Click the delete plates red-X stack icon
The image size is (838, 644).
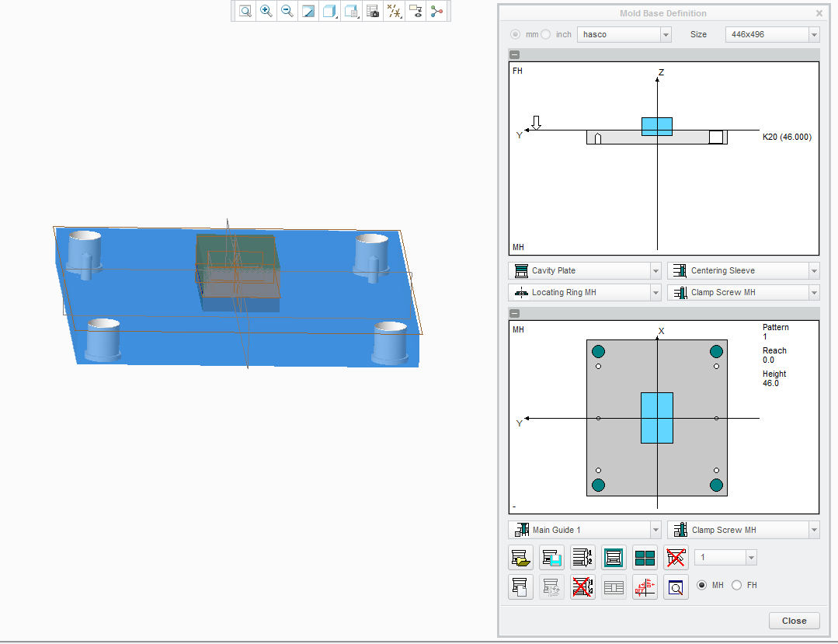point(582,587)
